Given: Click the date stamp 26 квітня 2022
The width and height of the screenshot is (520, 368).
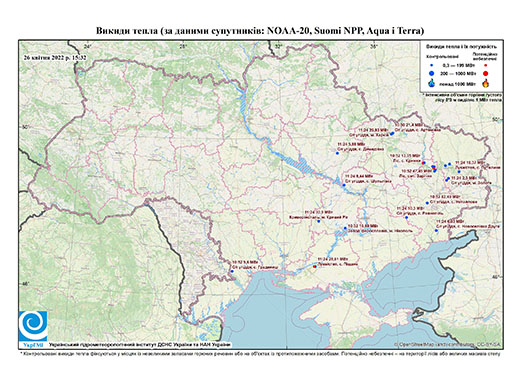Looking at the screenshot, I should coord(55,57).
